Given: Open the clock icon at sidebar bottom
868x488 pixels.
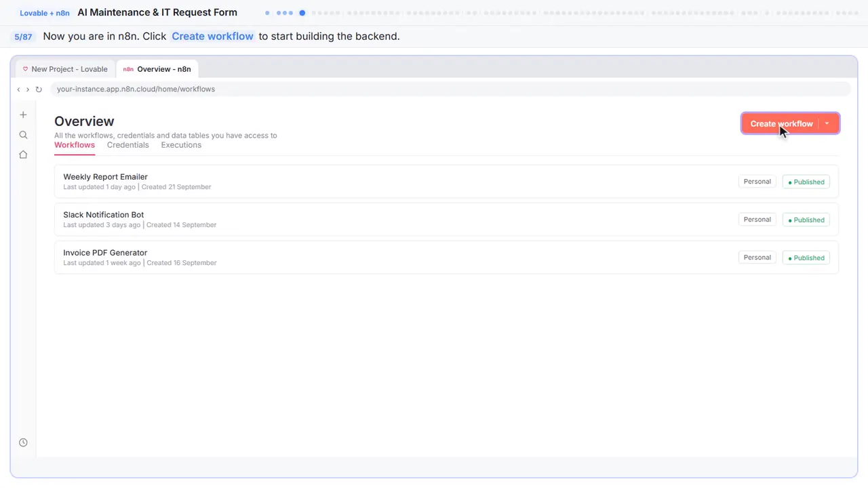Looking at the screenshot, I should pos(23,443).
